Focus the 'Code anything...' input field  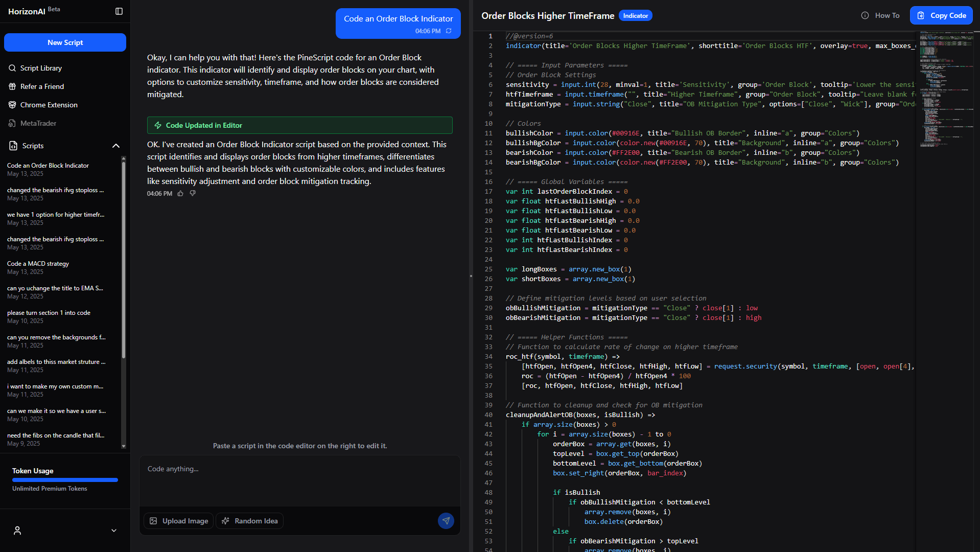[x=300, y=481]
